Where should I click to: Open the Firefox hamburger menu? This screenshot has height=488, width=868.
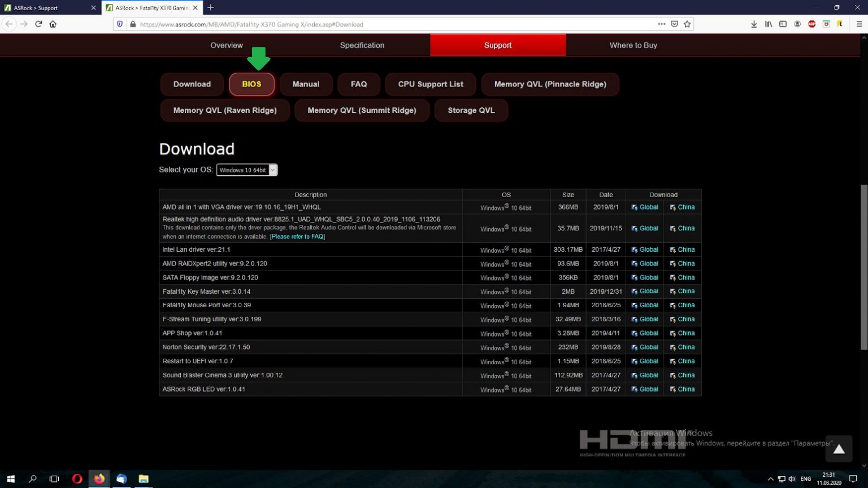click(x=859, y=24)
